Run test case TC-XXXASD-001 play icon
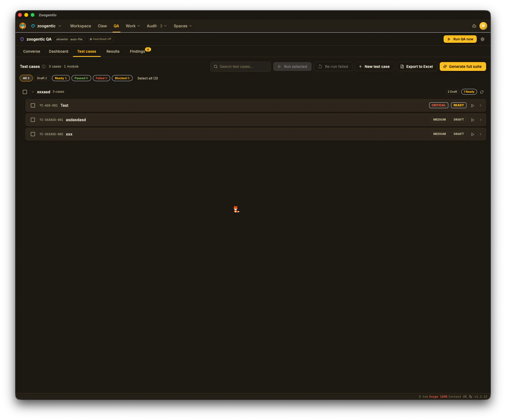 pyautogui.click(x=473, y=120)
